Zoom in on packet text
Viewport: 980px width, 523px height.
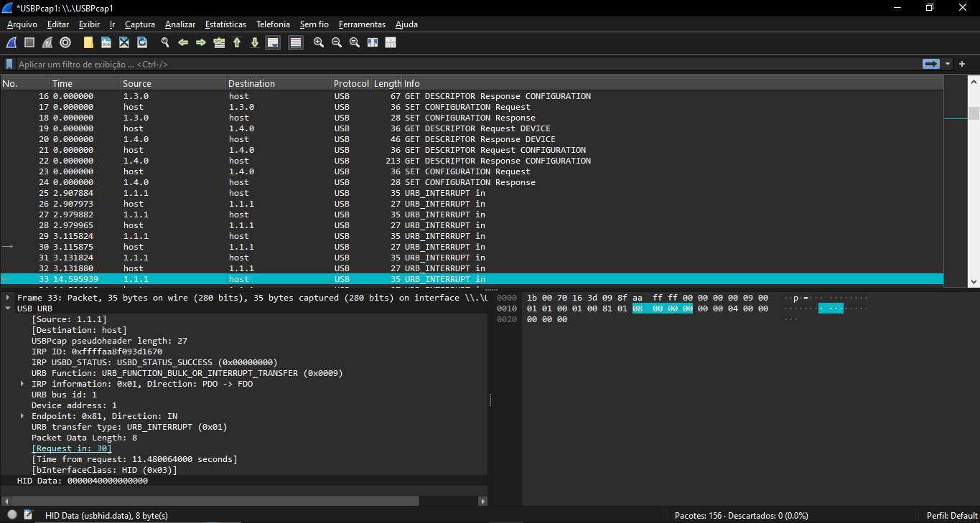click(x=319, y=42)
